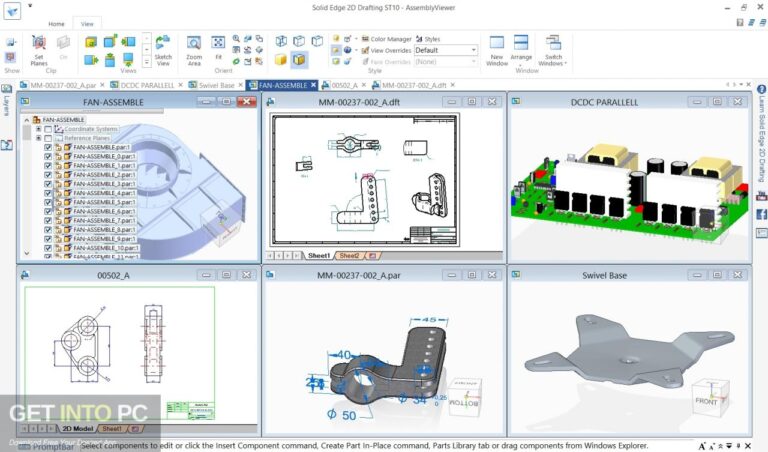Open the Switch Windows dropdown
This screenshot has width=768, height=452.
(x=552, y=50)
